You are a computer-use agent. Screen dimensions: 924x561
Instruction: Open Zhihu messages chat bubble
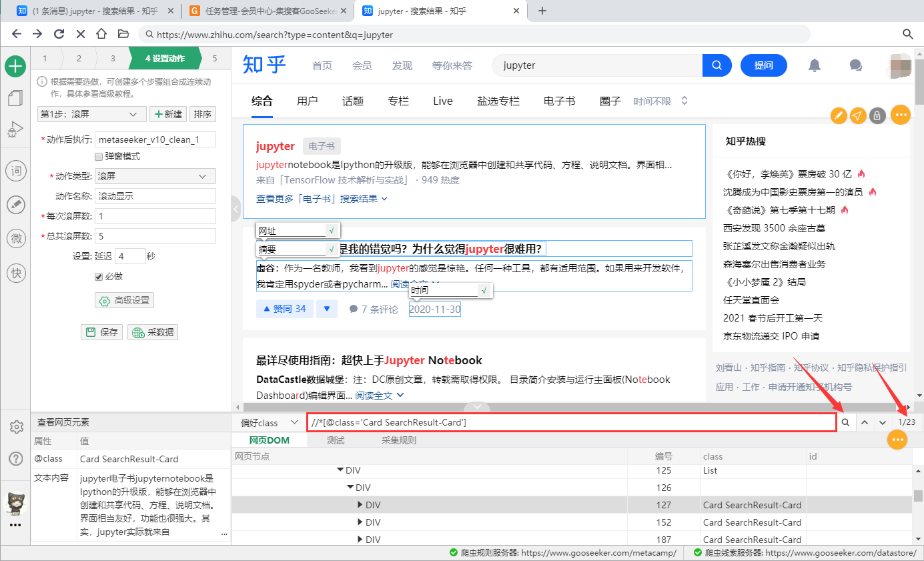855,65
